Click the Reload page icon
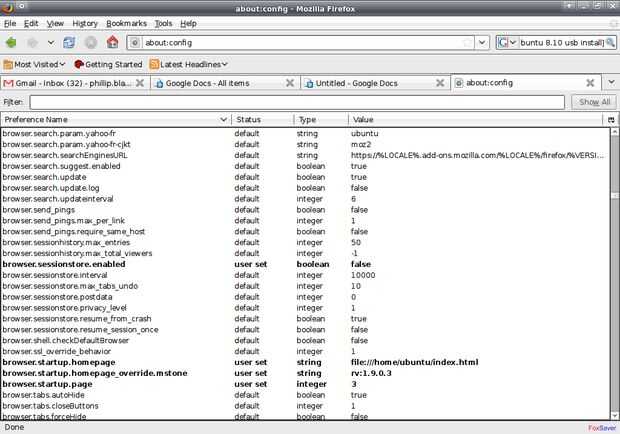This screenshot has height=434, width=620. 69,42
